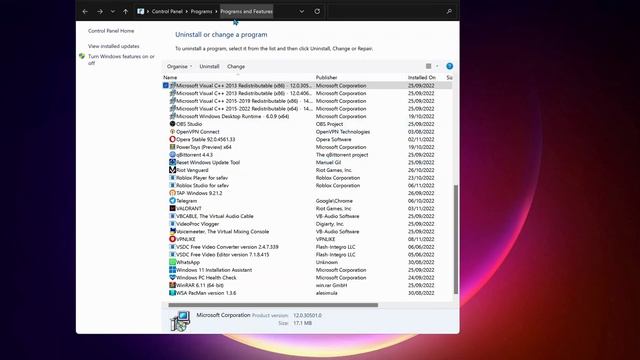
Task: Select OBS Studio icon
Action: point(172,124)
